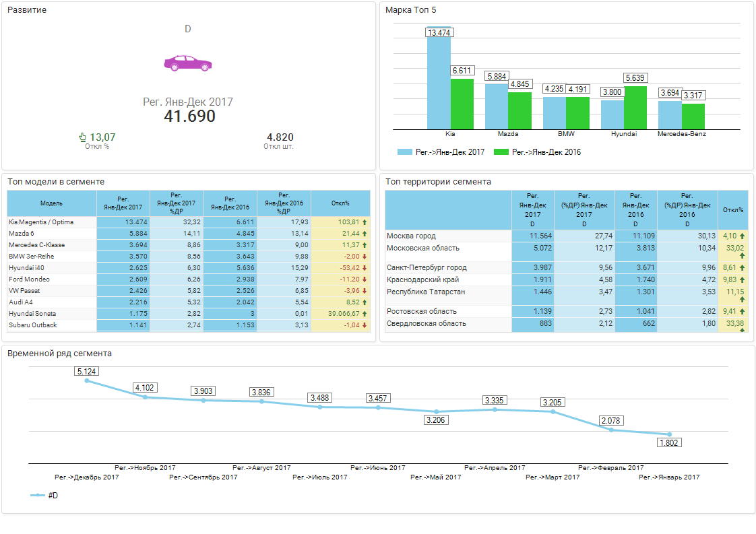The height and width of the screenshot is (534, 756).
Task: Click the January 2017 data point 1.802
Action: click(669, 434)
